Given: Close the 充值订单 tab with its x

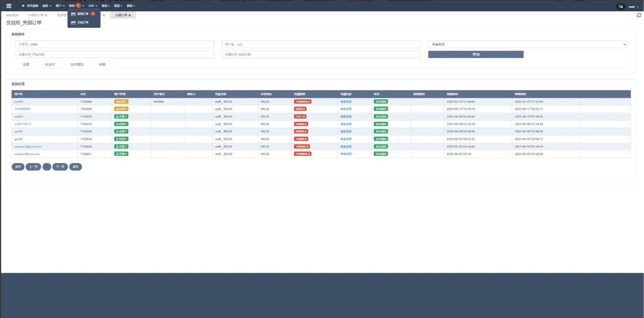Looking at the screenshot, I should click(130, 16).
